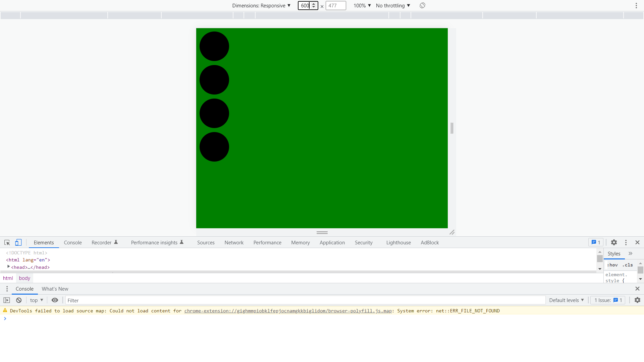Toggle the :hov element state button

point(612,265)
